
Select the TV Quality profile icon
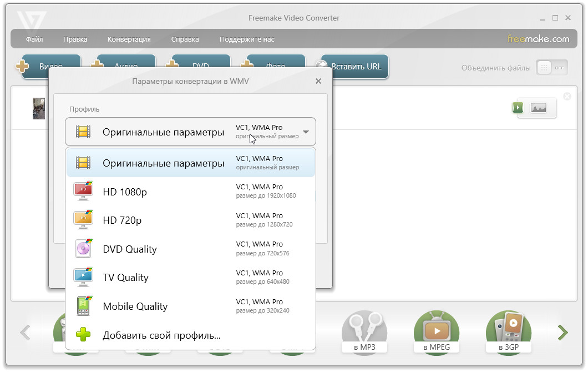click(83, 278)
